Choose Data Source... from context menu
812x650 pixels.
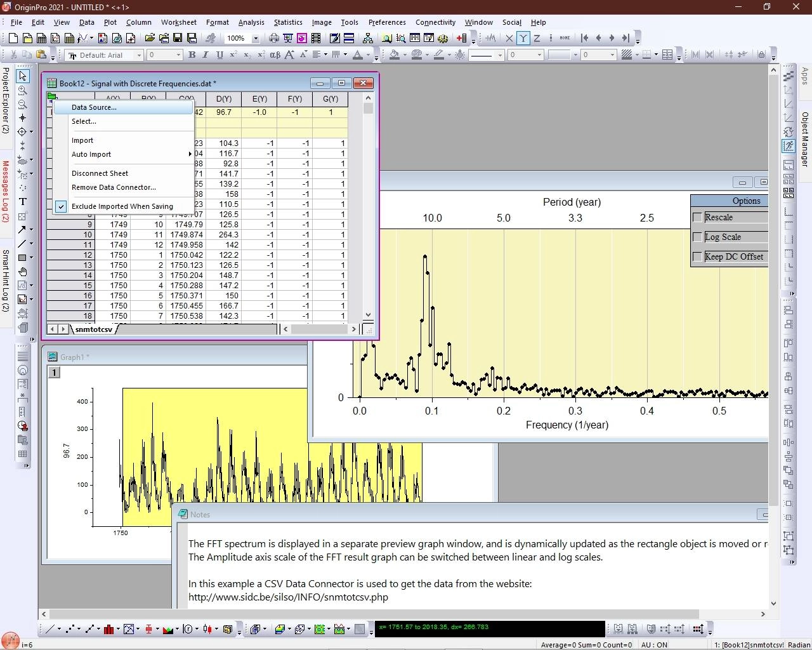(122, 107)
